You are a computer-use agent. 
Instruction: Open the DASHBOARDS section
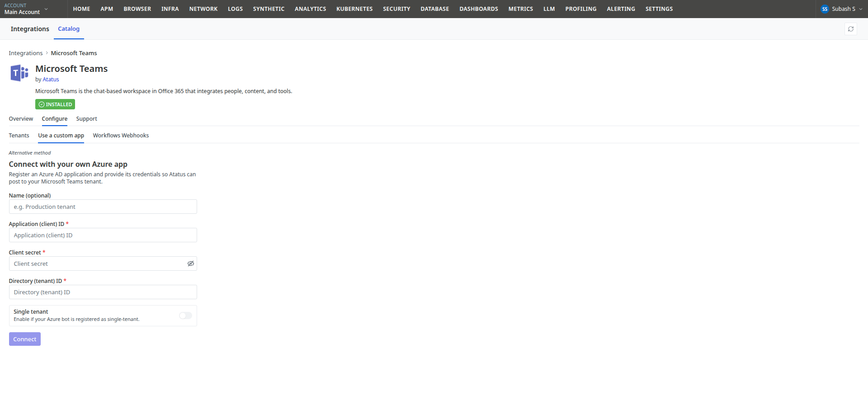click(x=479, y=9)
